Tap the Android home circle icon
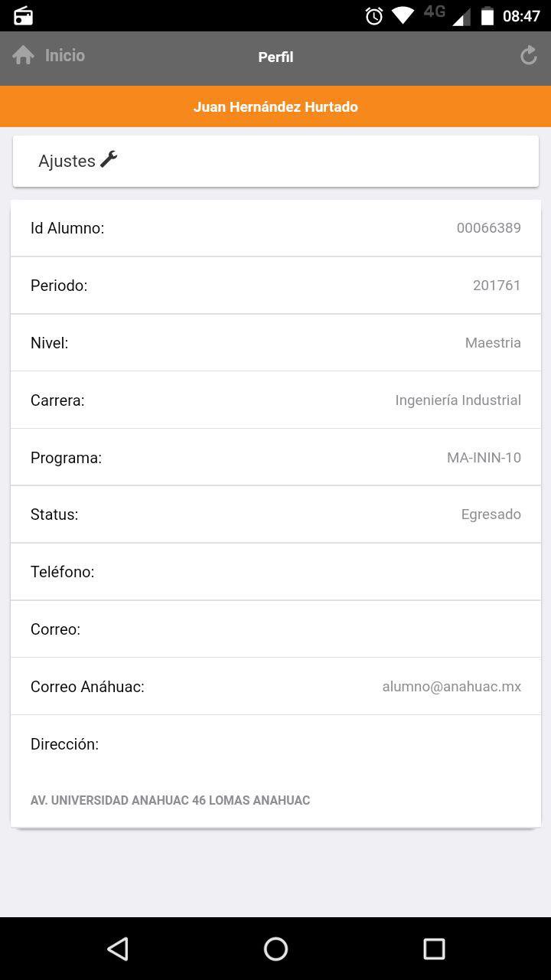This screenshot has height=980, width=551. [275, 949]
